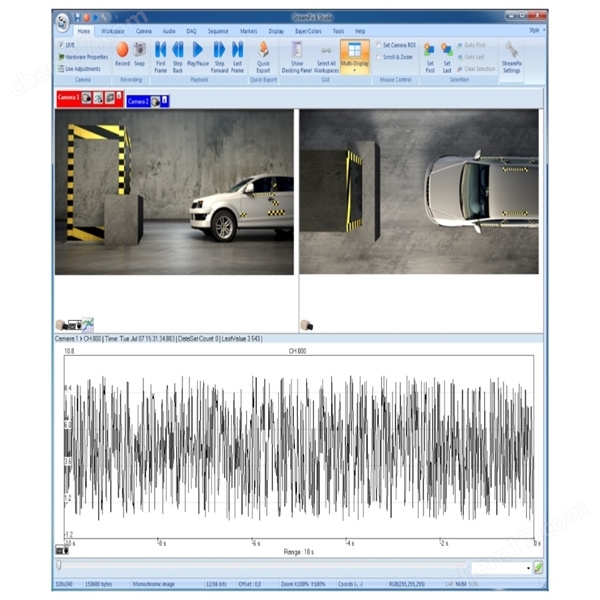Viewport: 600px width, 600px height.
Task: Open Multi-Display layout dropdown
Action: coord(355,56)
